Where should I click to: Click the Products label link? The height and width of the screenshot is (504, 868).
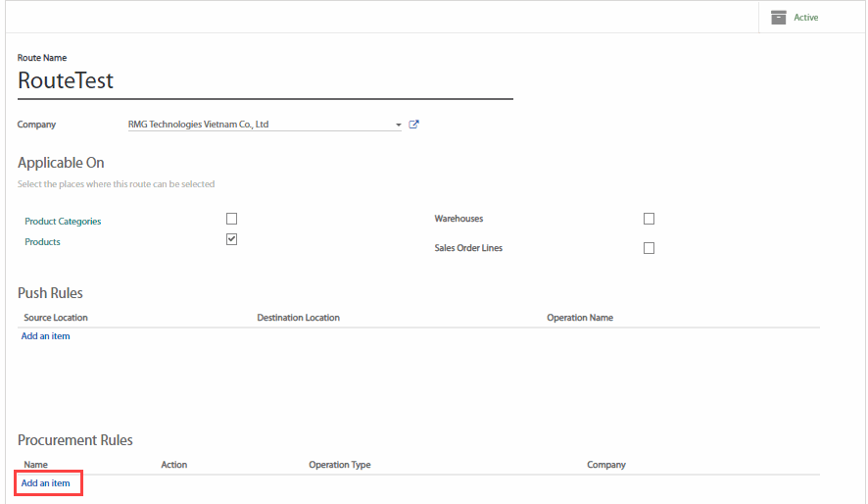(42, 242)
